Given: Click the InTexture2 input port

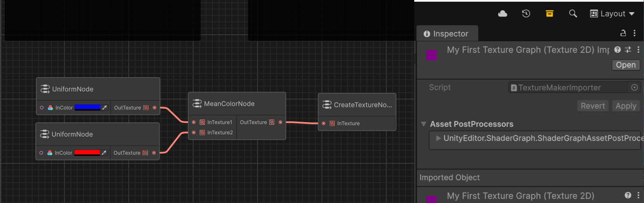Looking at the screenshot, I should click(x=194, y=133).
